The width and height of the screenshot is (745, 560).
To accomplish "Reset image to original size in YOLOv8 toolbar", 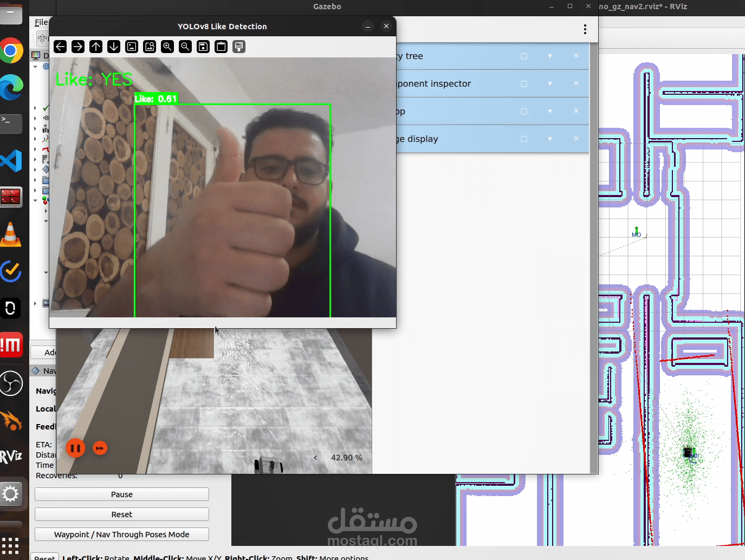I will coord(132,47).
